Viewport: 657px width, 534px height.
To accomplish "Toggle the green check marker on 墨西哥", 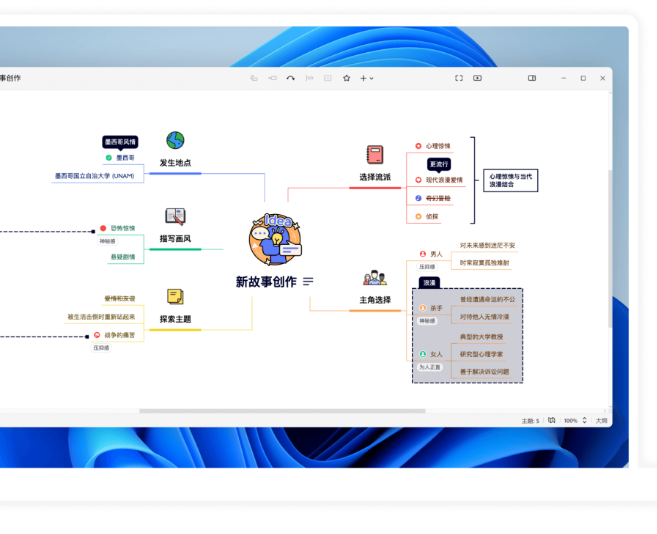I will coord(109,157).
